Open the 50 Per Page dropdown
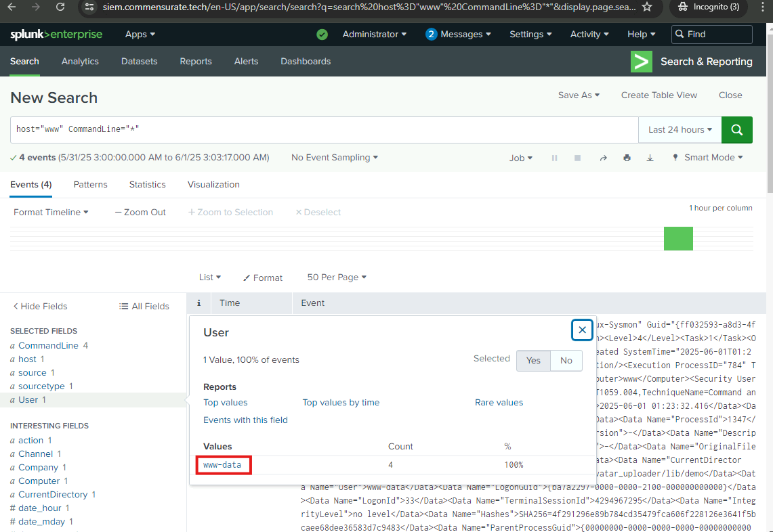Image resolution: width=773 pixels, height=532 pixels. pyautogui.click(x=336, y=278)
